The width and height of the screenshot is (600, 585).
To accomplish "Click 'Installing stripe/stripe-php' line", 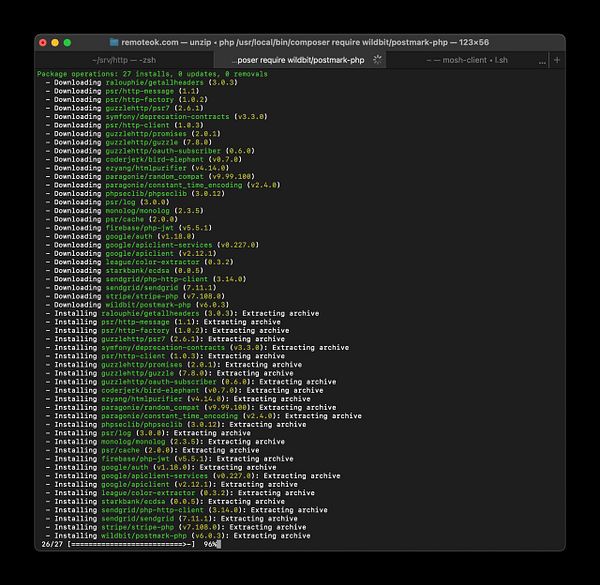I will 176,527.
